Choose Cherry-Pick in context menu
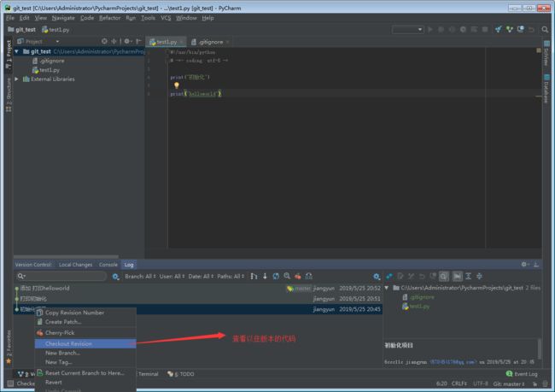 pyautogui.click(x=85, y=333)
